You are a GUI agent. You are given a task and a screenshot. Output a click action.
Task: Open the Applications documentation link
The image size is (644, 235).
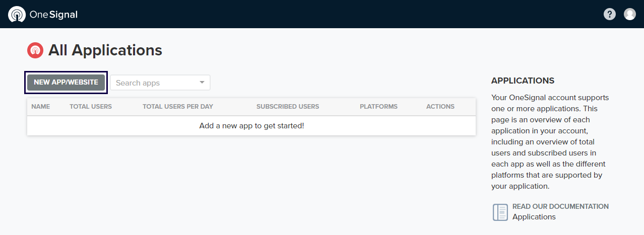[x=534, y=217]
